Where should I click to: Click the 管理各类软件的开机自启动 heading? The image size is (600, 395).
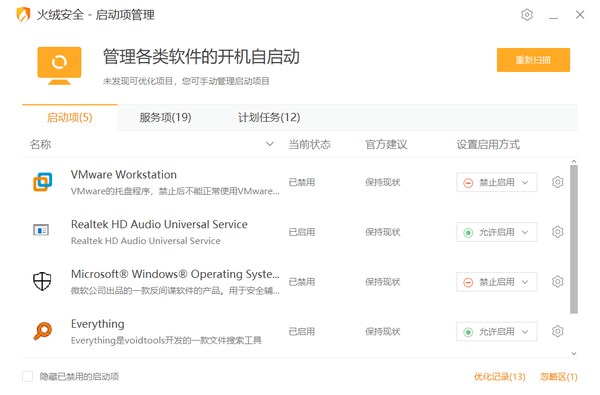(201, 57)
